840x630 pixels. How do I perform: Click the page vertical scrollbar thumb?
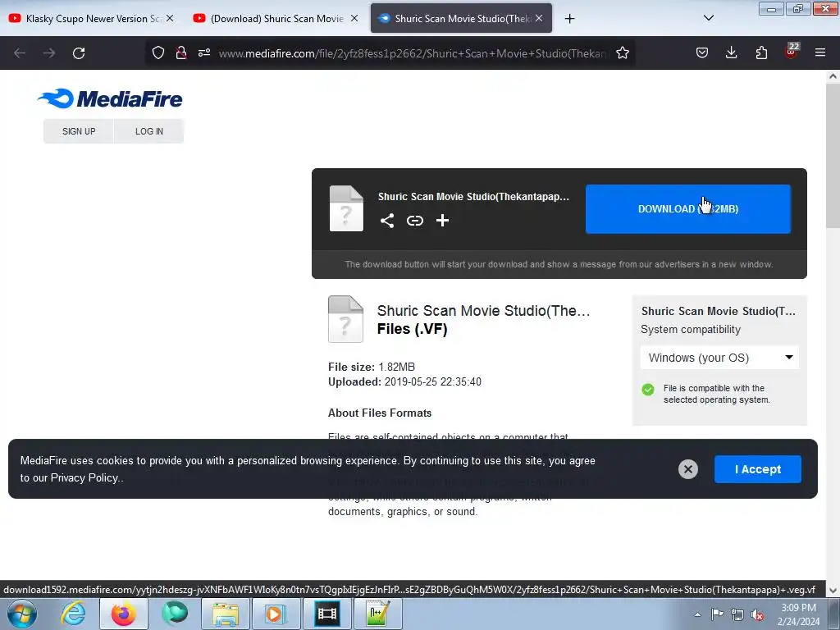pos(833,155)
